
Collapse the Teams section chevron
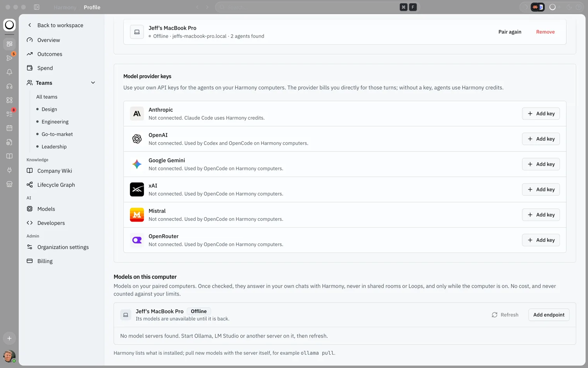(93, 83)
